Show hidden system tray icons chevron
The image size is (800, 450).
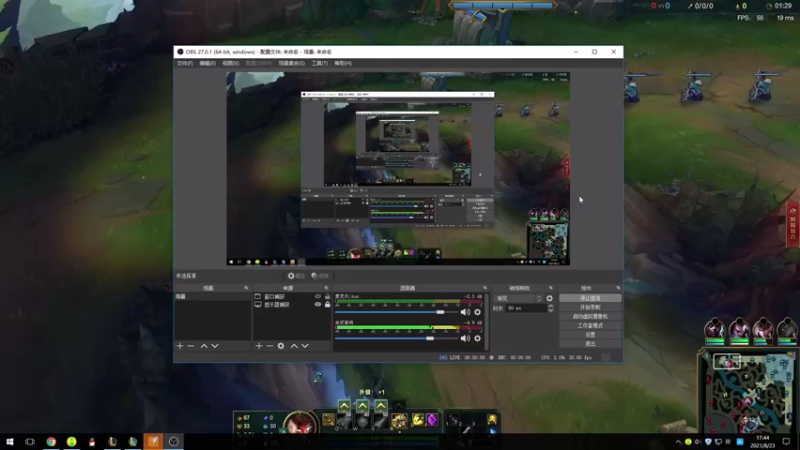(x=678, y=442)
